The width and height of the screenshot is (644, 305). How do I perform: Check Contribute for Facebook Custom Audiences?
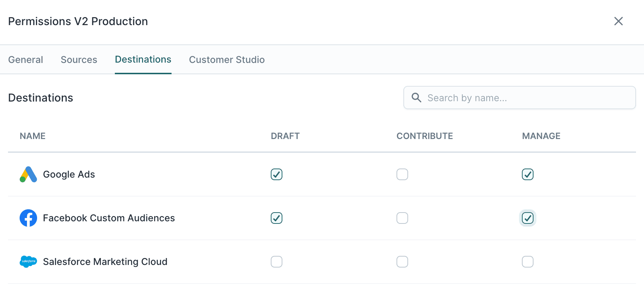pyautogui.click(x=402, y=218)
